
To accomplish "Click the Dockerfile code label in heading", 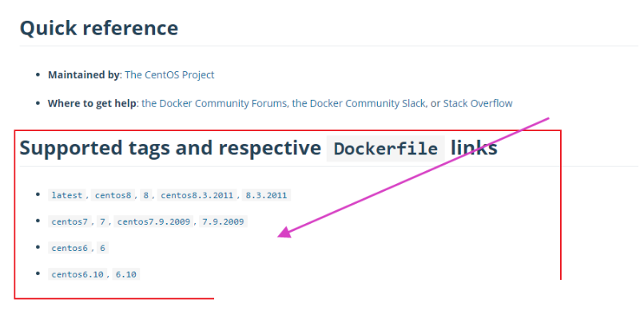I will [386, 149].
